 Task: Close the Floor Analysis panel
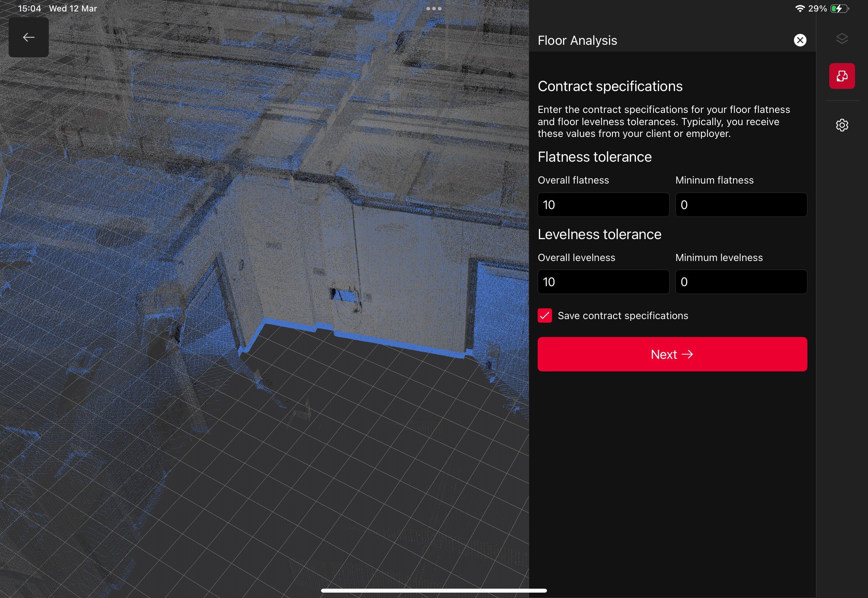800,40
